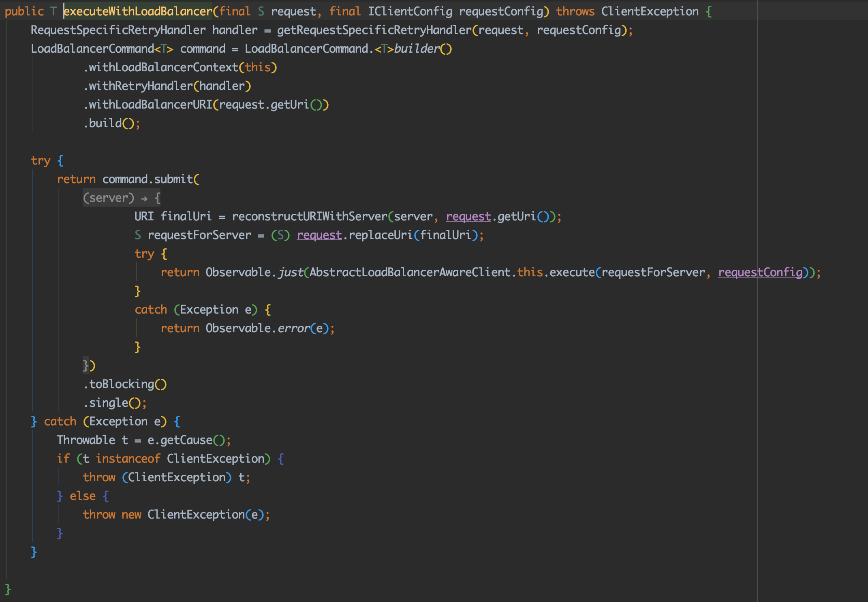
Task: Click the executeWithLoadBalancer method name
Action: click(138, 11)
